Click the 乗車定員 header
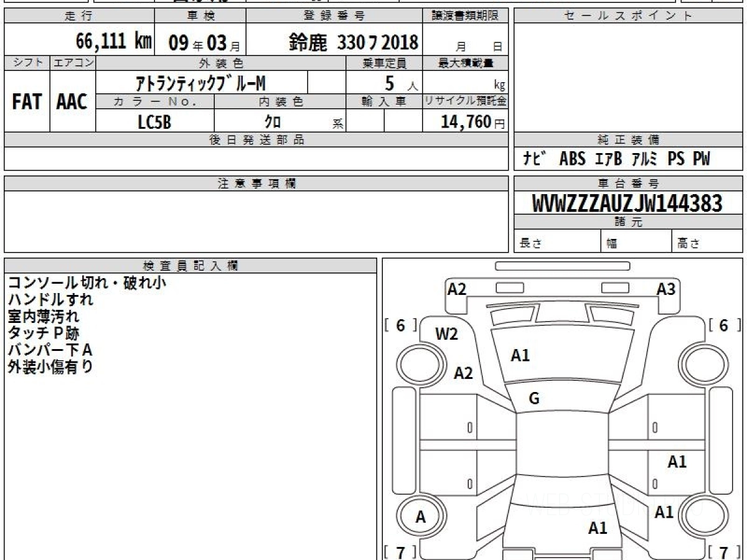This screenshot has width=747, height=560. [384, 63]
